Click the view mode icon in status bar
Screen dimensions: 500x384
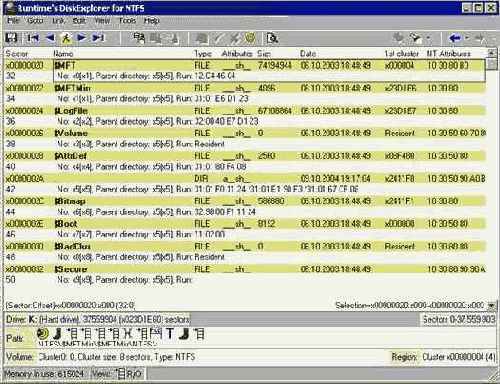point(120,374)
